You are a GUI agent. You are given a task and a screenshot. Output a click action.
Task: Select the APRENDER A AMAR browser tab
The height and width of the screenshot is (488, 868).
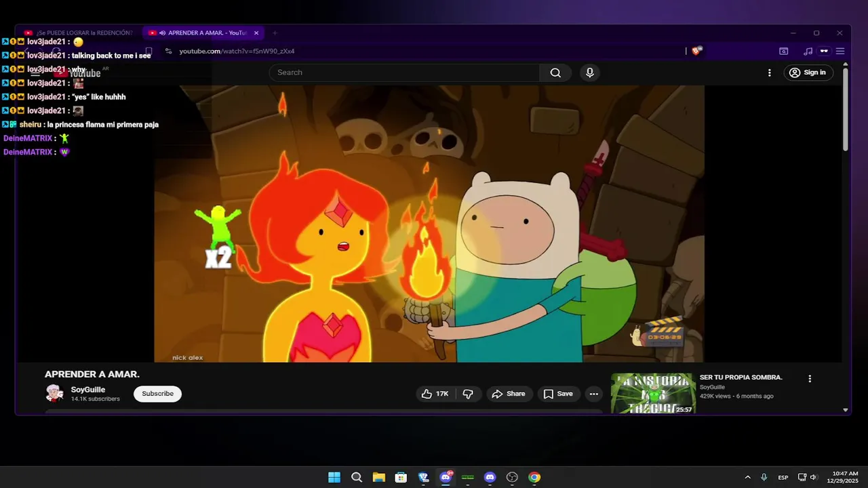[x=201, y=33]
